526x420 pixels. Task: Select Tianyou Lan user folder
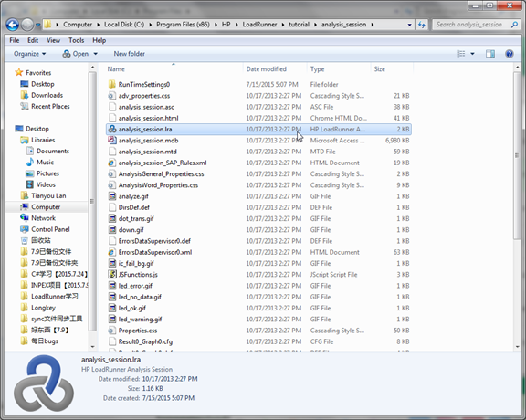(48, 195)
